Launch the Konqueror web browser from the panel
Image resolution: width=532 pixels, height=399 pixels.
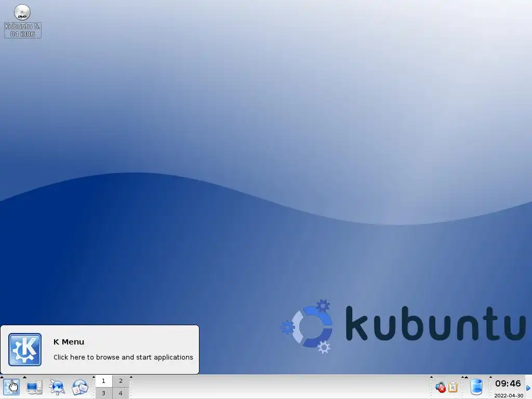(x=57, y=387)
